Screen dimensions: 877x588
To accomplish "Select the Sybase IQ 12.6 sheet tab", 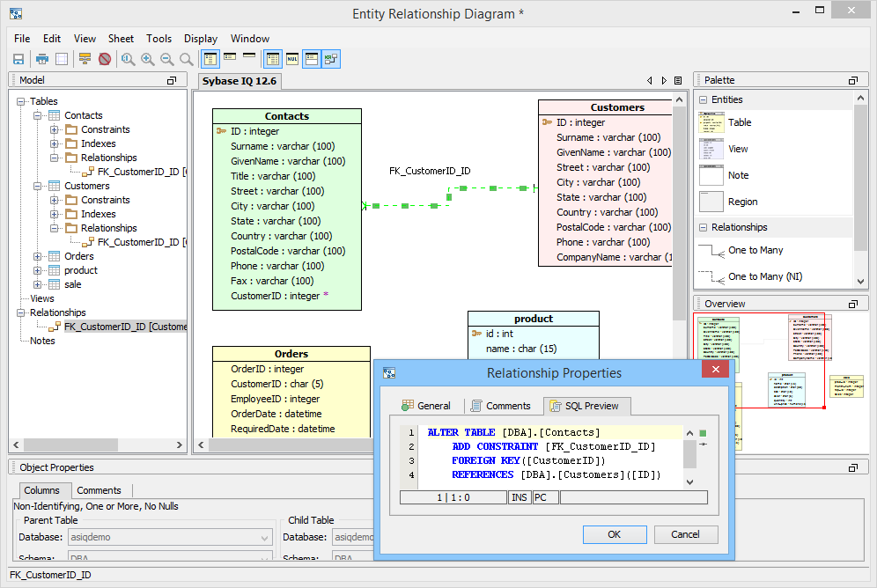I will click(x=240, y=81).
